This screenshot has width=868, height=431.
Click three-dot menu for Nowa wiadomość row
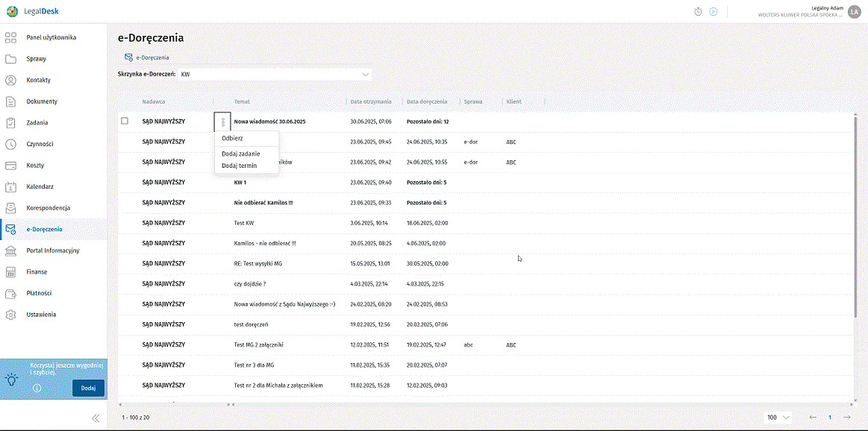click(x=222, y=121)
